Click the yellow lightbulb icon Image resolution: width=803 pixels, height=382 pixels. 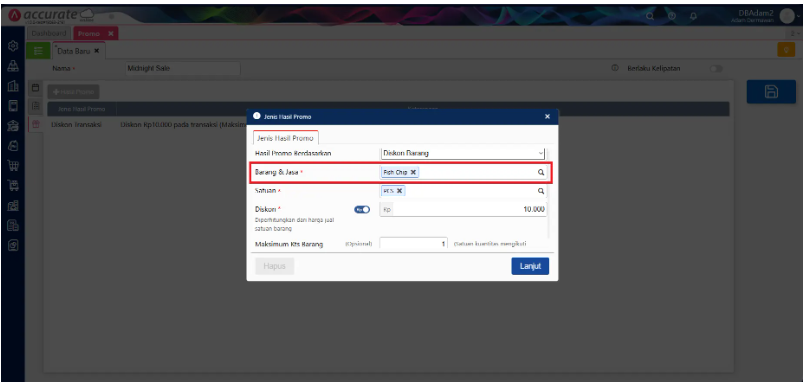786,50
